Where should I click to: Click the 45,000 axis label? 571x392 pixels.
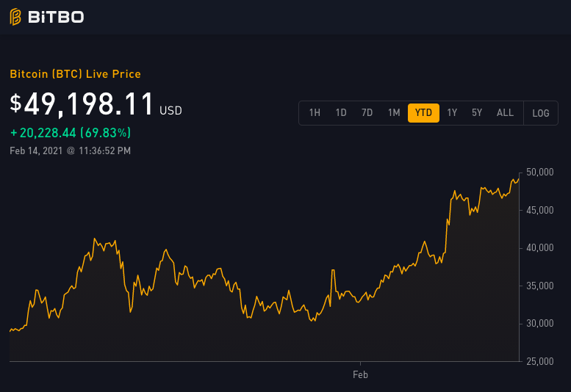click(539, 210)
